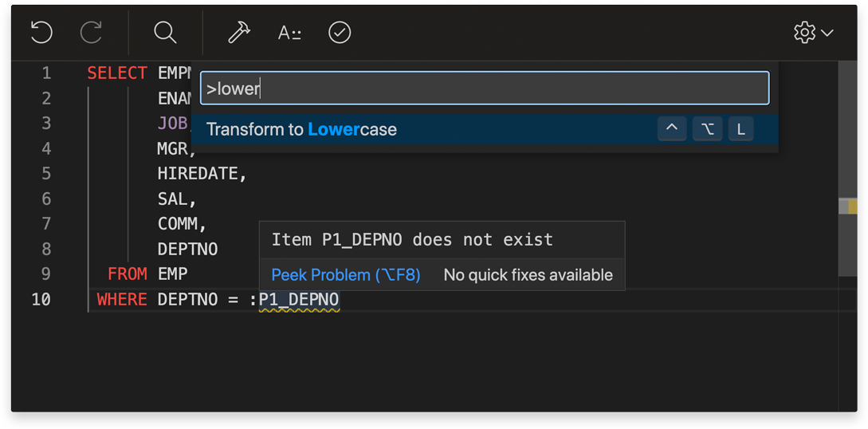
Task: Click the Option key shortcut badge
Action: click(707, 129)
